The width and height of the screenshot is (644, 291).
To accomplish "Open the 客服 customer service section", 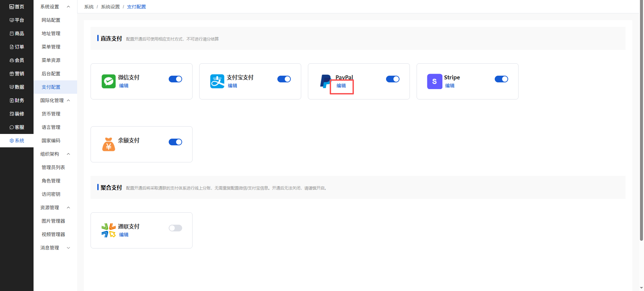I will tap(17, 127).
